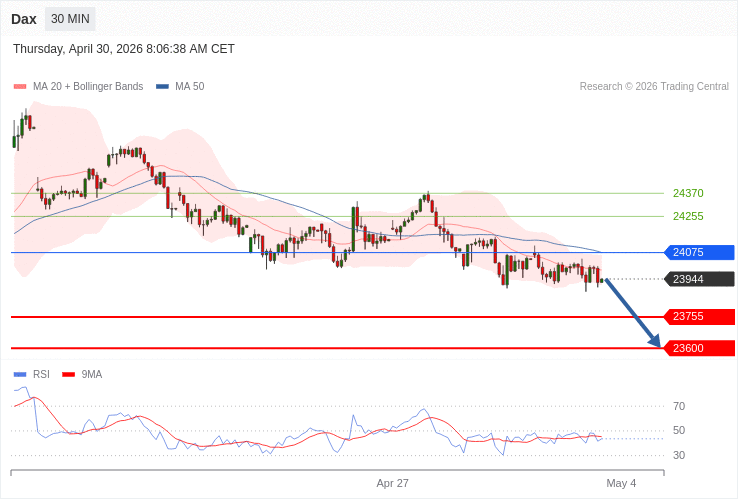Click the 24255 resistance level label
Image resolution: width=738 pixels, height=500 pixels.
pos(688,216)
